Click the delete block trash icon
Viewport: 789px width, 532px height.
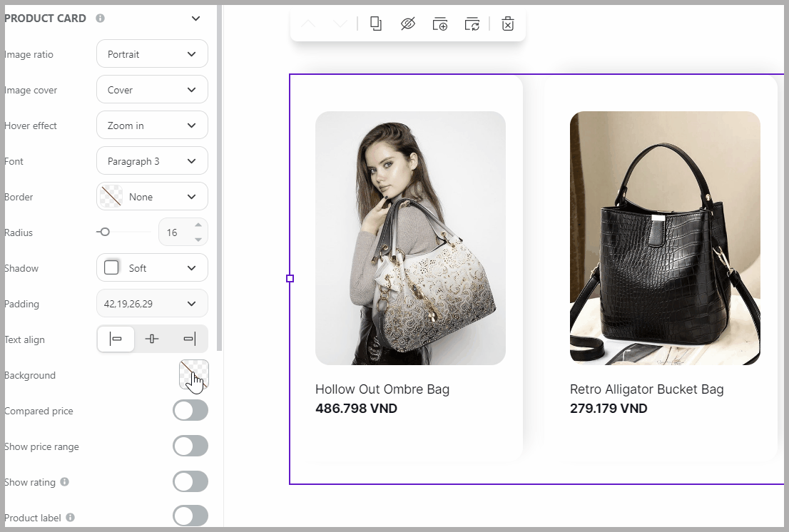[x=508, y=24]
